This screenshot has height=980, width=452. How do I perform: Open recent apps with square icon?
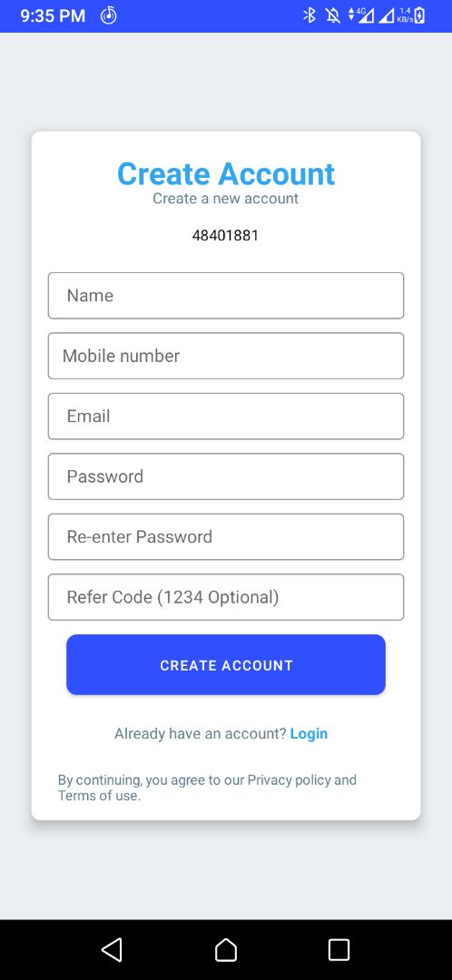339,949
